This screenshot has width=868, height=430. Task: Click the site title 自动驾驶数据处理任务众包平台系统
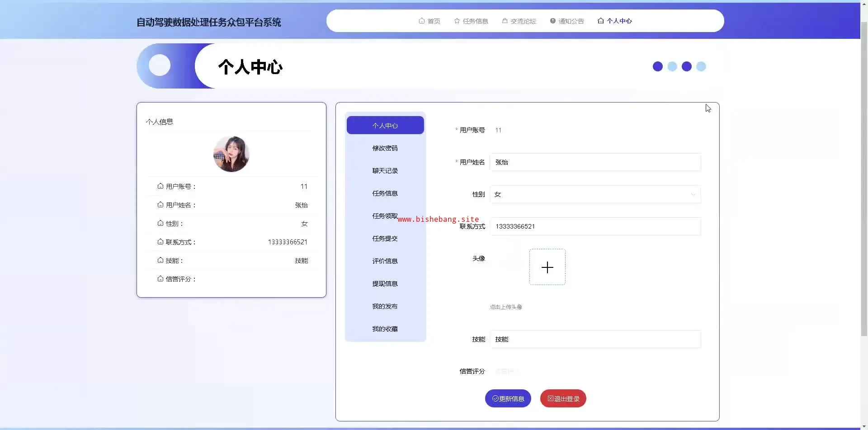coord(209,22)
